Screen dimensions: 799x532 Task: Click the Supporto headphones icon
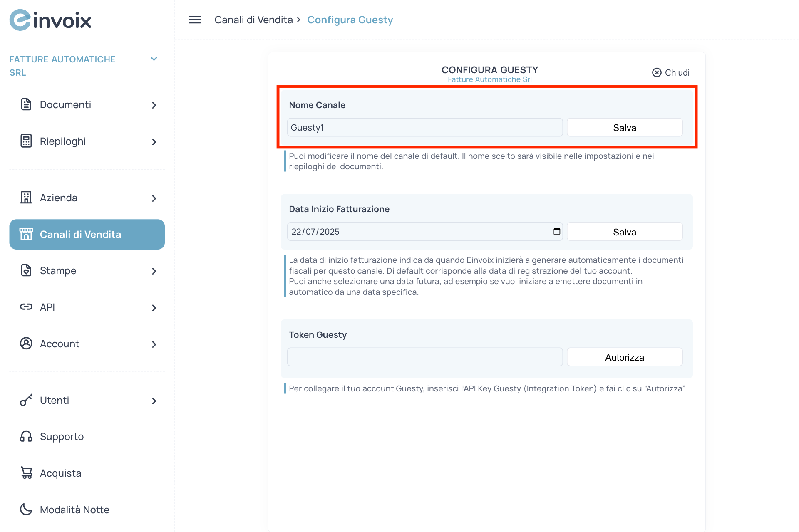point(26,436)
